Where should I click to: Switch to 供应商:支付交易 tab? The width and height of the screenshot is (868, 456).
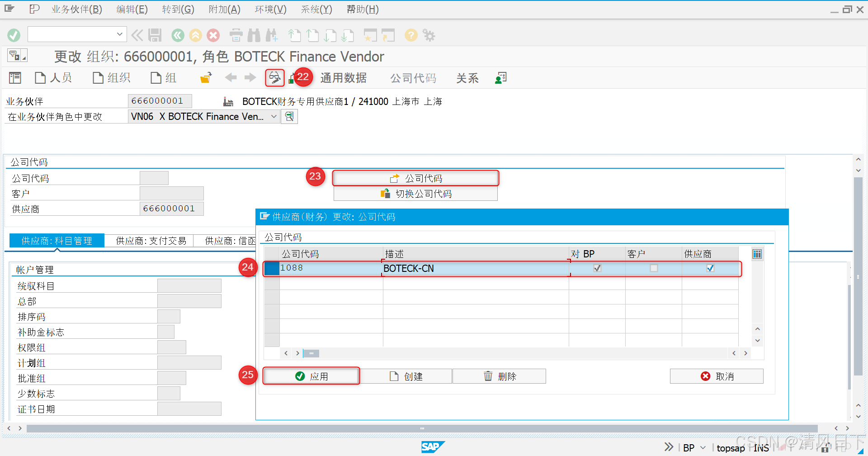pyautogui.click(x=151, y=241)
